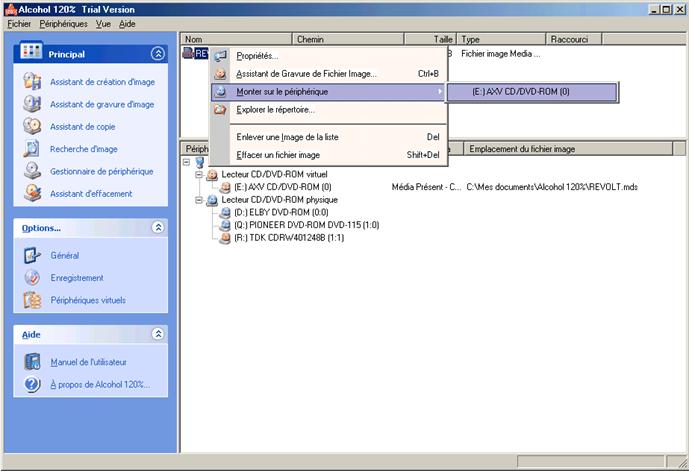This screenshot has width=689, height=471.
Task: Click the copy wizard disc icon
Action: [x=32, y=126]
